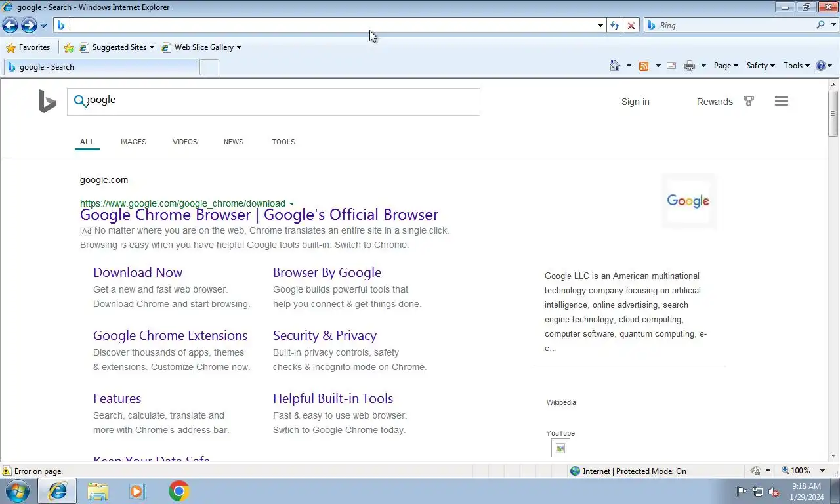Select the 'google - Search' browser tab
The height and width of the screenshot is (504, 840).
pos(100,66)
